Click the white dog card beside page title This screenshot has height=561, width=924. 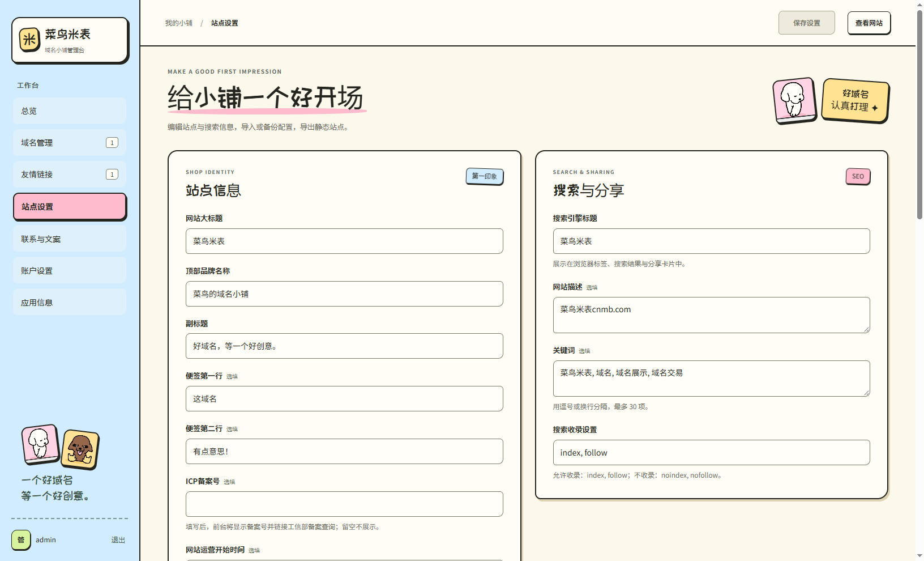pyautogui.click(x=794, y=101)
